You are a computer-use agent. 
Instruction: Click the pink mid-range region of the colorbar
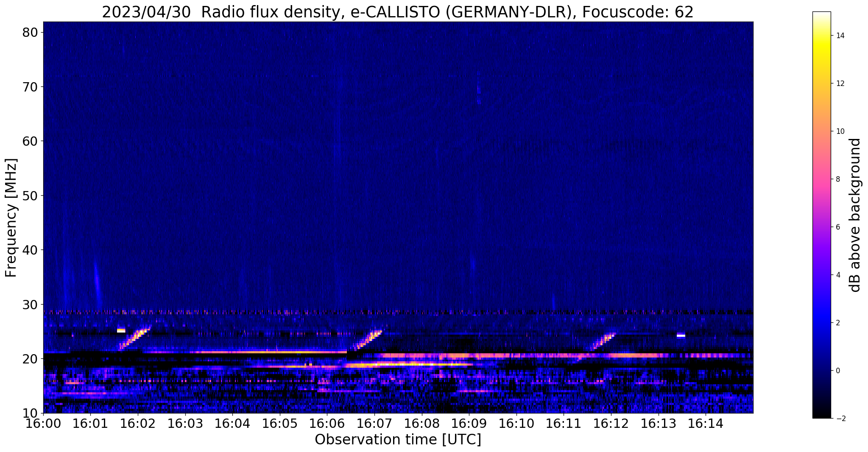point(821,178)
